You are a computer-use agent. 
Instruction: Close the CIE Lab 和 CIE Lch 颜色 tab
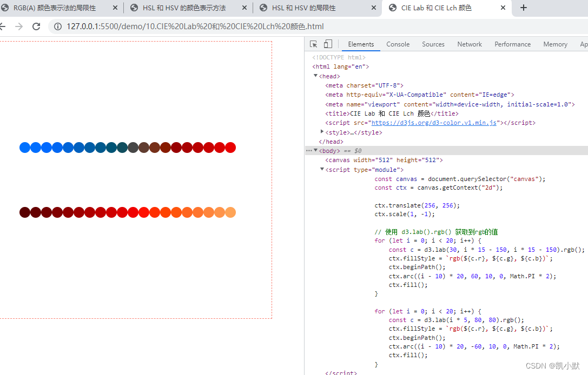pos(503,8)
